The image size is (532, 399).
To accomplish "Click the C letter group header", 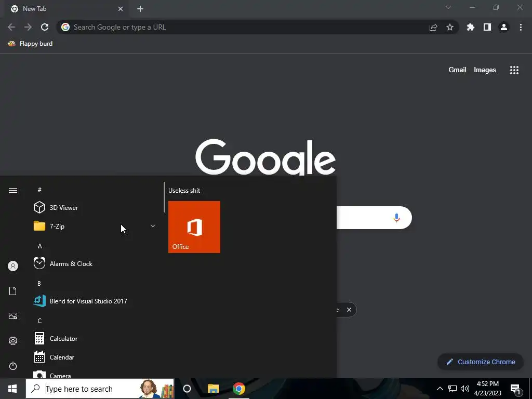I will click(x=39, y=321).
